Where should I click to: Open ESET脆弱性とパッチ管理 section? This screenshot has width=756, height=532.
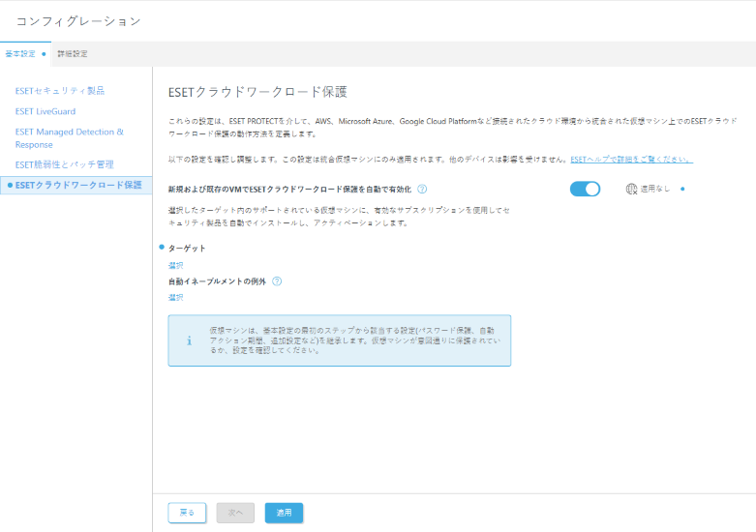point(65,164)
